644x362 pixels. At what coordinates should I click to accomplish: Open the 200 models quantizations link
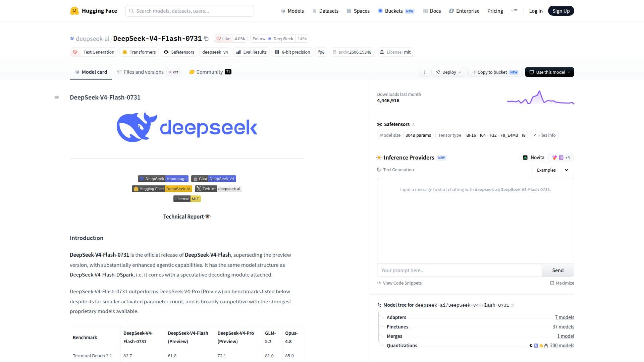562,346
